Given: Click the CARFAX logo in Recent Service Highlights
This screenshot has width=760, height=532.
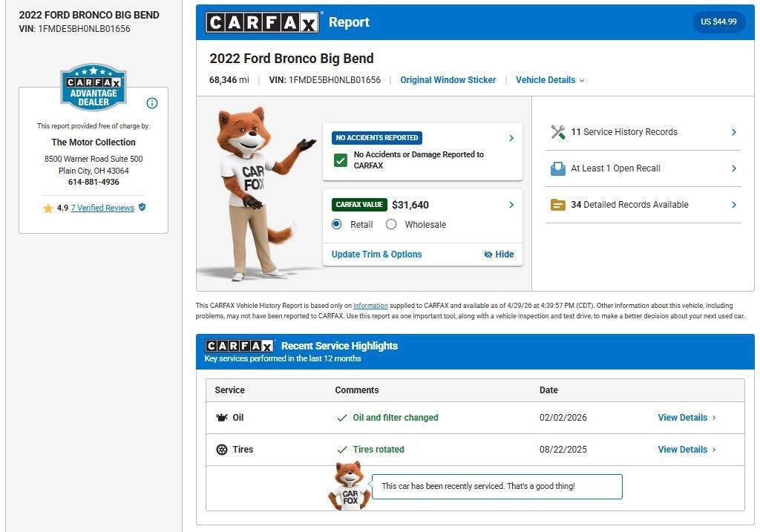Looking at the screenshot, I should (x=240, y=346).
